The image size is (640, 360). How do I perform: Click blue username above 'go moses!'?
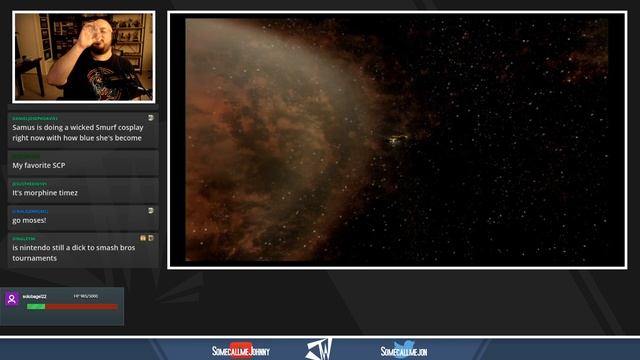(x=30, y=211)
